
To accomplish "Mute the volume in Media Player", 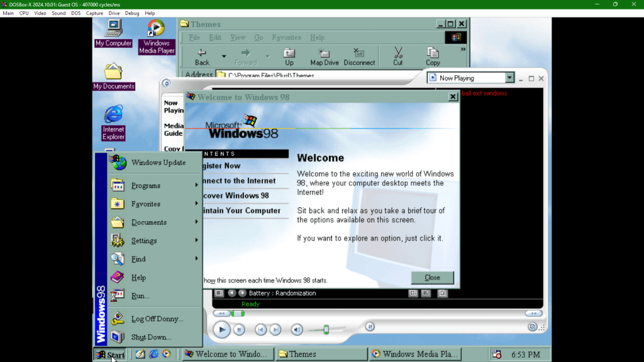I will tap(296, 329).
